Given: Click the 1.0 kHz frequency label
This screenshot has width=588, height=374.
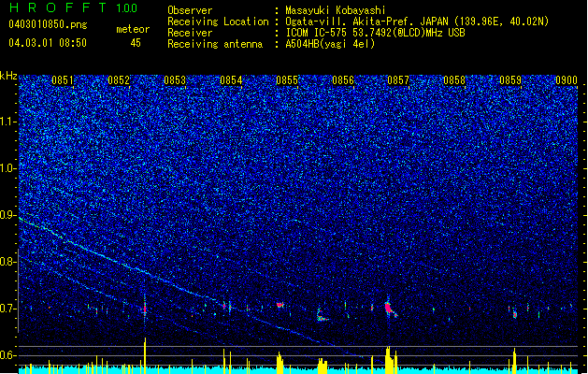Looking at the screenshot, I should 8,168.
